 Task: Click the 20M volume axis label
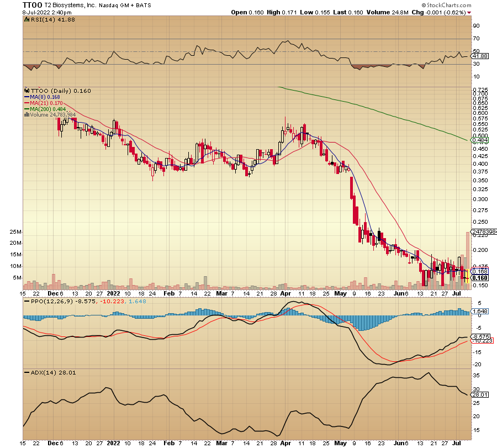15,243
